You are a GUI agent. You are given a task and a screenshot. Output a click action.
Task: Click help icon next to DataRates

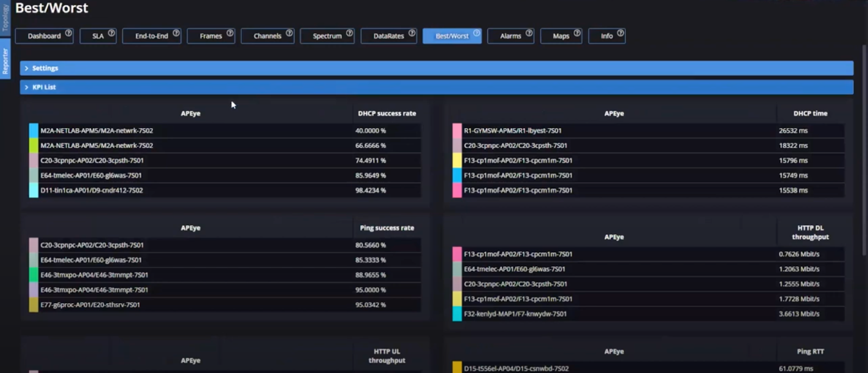tap(412, 33)
